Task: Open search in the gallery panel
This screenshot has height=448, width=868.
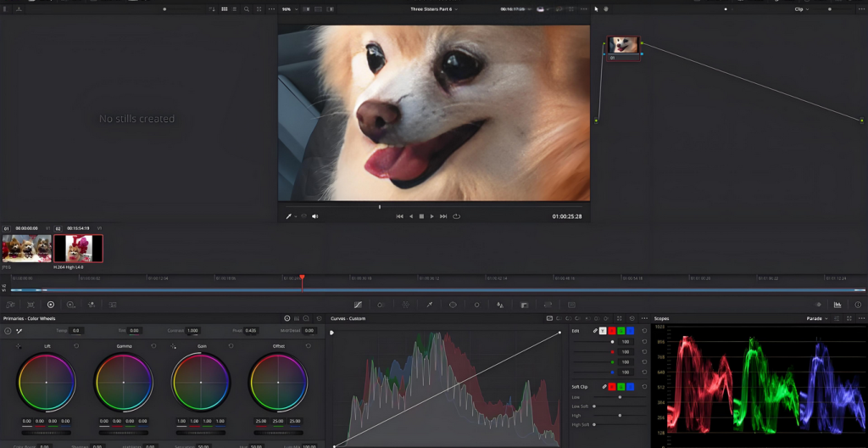Action: coord(247,9)
